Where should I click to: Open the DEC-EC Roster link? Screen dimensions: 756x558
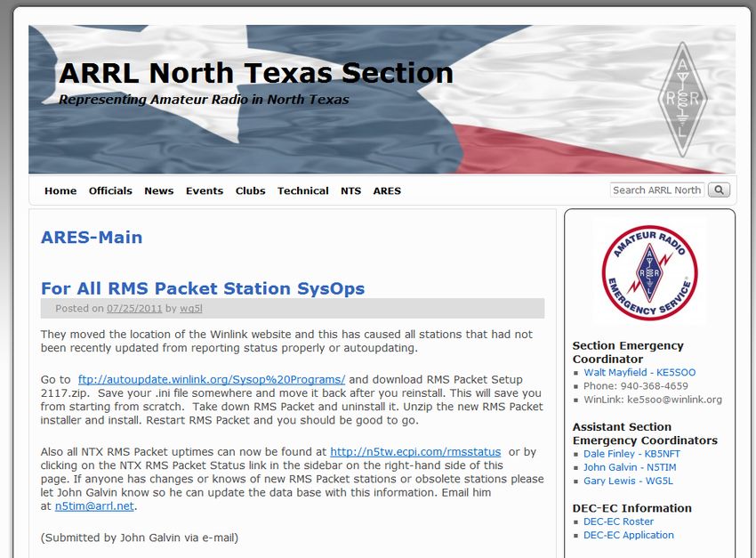click(619, 522)
